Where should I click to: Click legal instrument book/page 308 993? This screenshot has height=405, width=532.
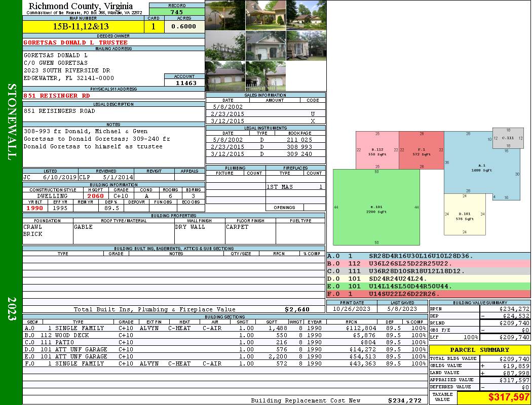pos(299,147)
